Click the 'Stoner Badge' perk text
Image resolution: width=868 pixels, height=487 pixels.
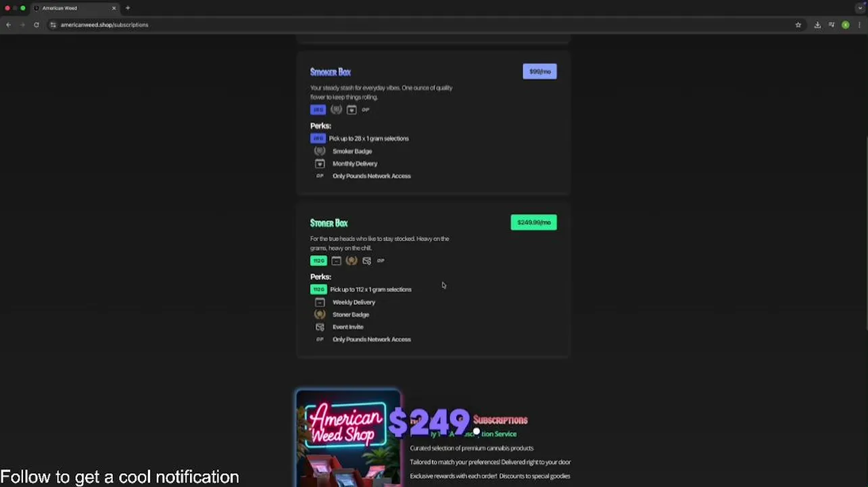(x=351, y=315)
